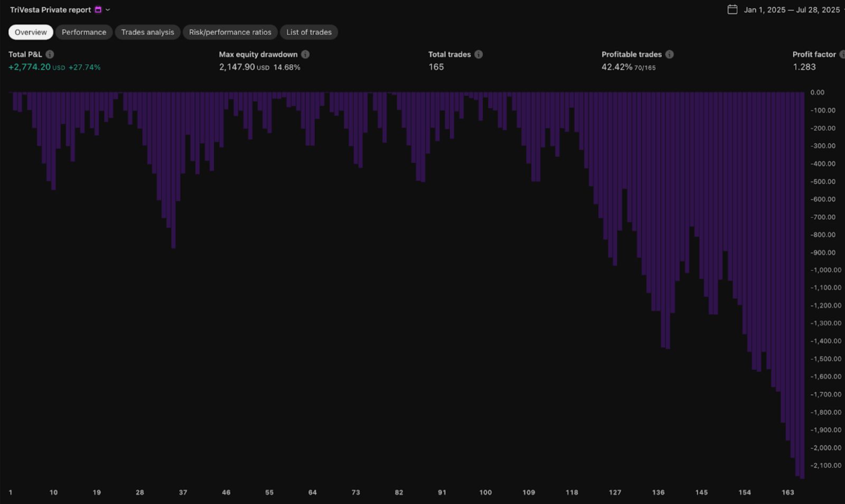Click the TriVesta Private report title

click(51, 9)
